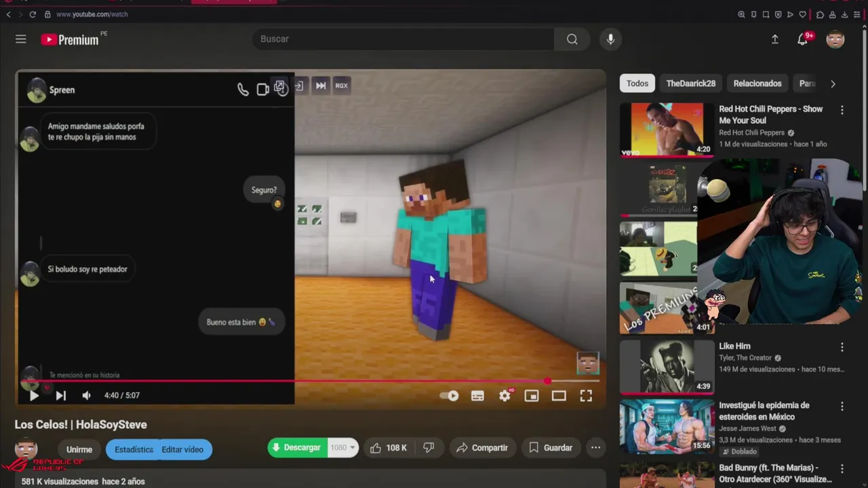Enter fullscreen mode
This screenshot has height=488, width=868.
coord(586,396)
